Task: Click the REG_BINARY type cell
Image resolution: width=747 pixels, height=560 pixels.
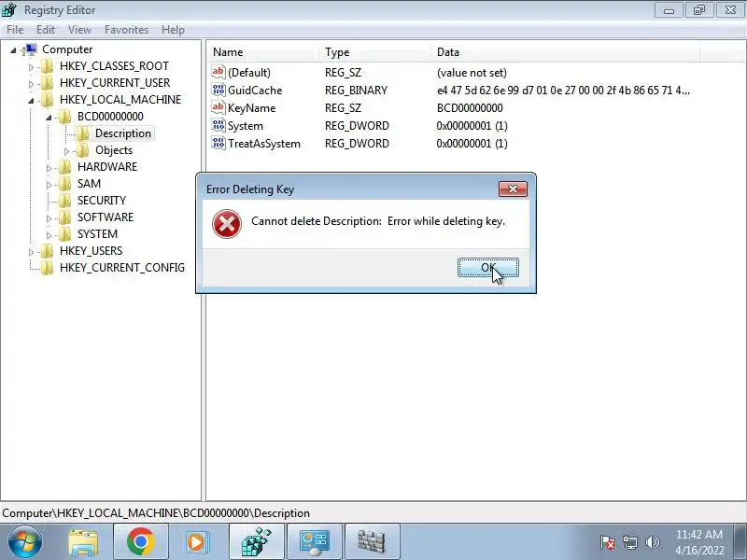Action: [x=356, y=90]
